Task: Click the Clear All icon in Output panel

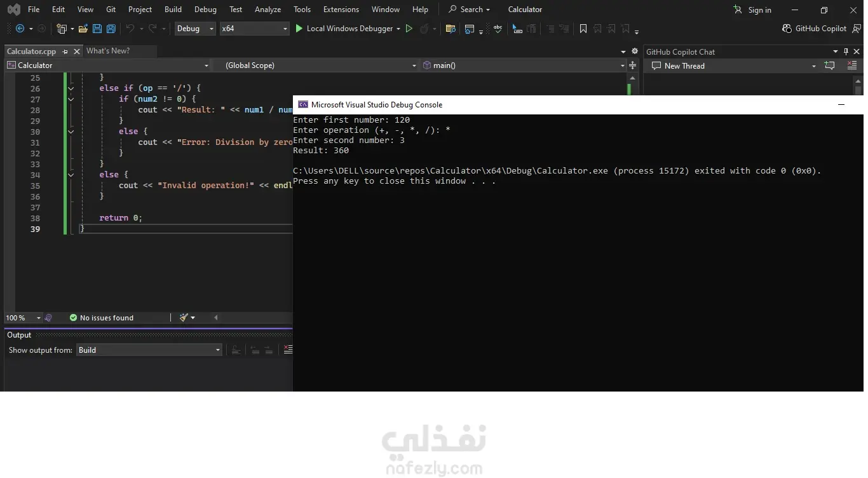Action: 288,350
